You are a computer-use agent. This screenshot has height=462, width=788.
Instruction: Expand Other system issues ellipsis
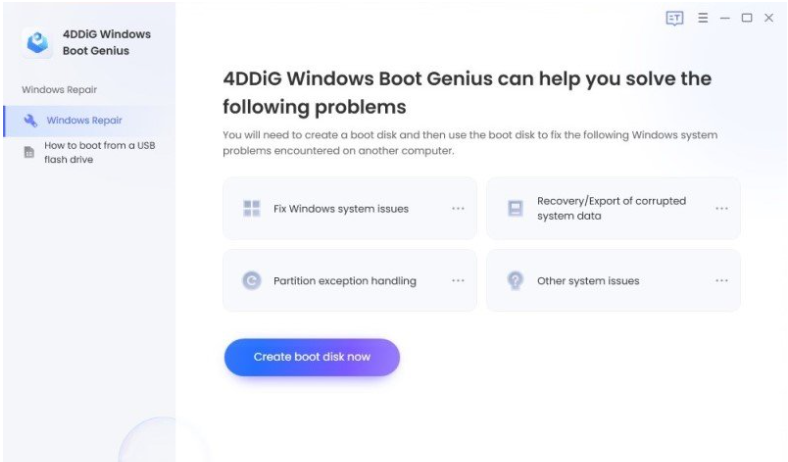tap(722, 281)
